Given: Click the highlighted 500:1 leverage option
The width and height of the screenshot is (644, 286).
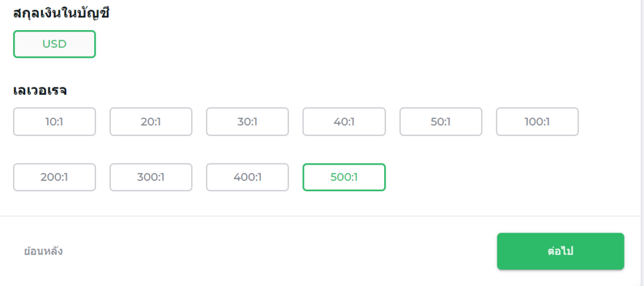Looking at the screenshot, I should [x=343, y=177].
